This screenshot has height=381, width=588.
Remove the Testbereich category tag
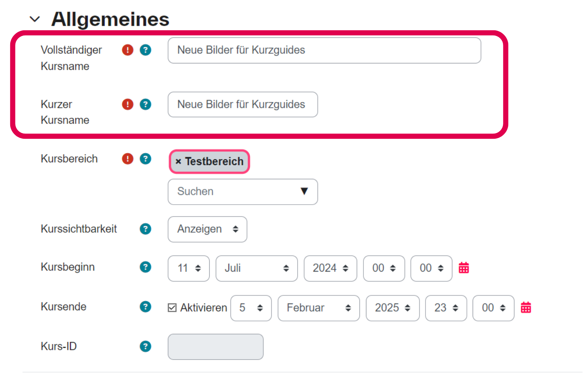pyautogui.click(x=178, y=162)
